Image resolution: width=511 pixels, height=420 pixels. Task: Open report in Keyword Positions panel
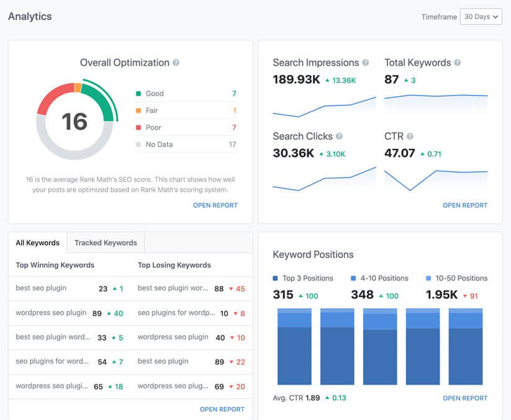(465, 398)
